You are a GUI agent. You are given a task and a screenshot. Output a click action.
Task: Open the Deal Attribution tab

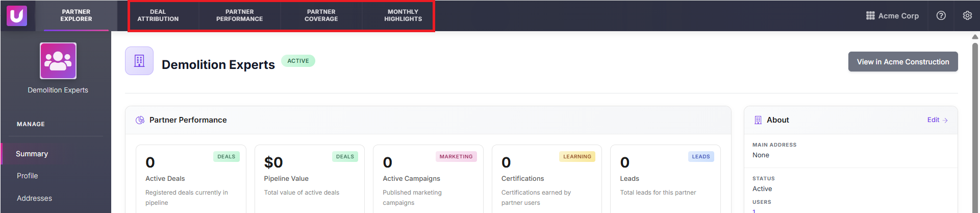158,15
